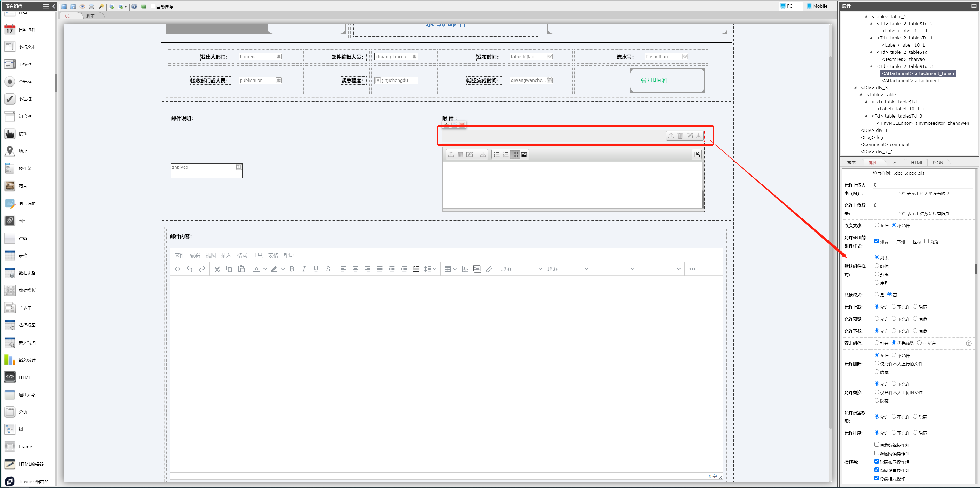Enable the 自动保存 checkbox
Image resolution: width=980 pixels, height=488 pixels.
153,7
